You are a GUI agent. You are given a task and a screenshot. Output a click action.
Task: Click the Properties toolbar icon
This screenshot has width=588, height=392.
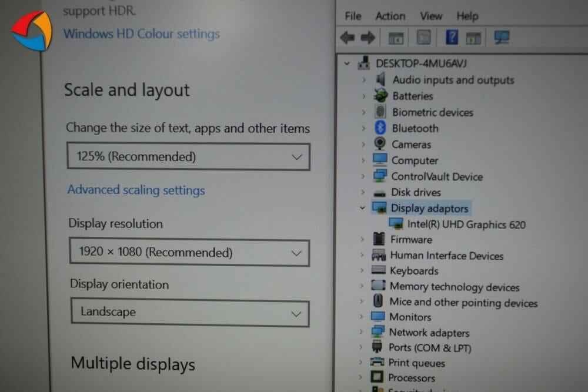coord(424,38)
